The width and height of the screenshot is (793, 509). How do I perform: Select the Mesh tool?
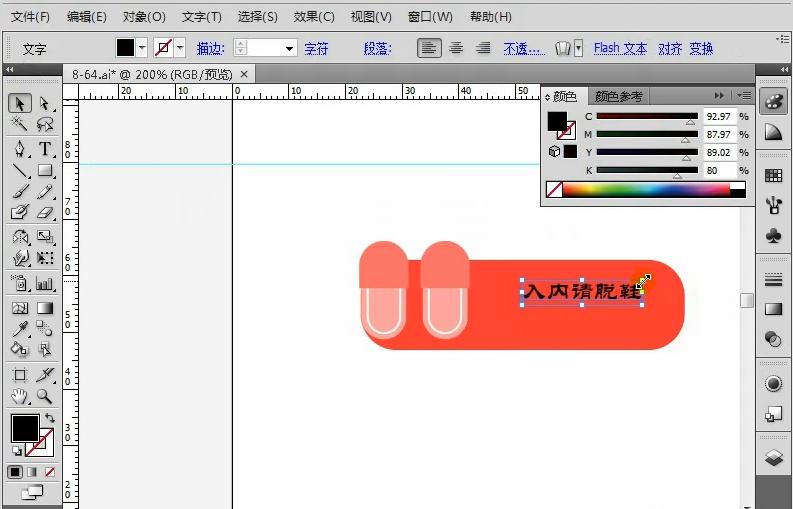coord(20,308)
